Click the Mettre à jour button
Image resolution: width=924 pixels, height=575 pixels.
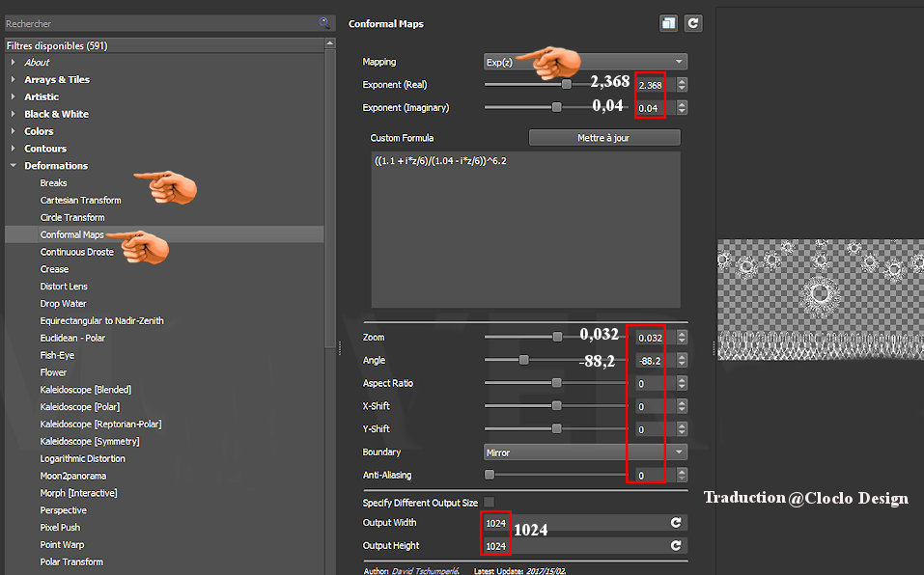pyautogui.click(x=604, y=138)
